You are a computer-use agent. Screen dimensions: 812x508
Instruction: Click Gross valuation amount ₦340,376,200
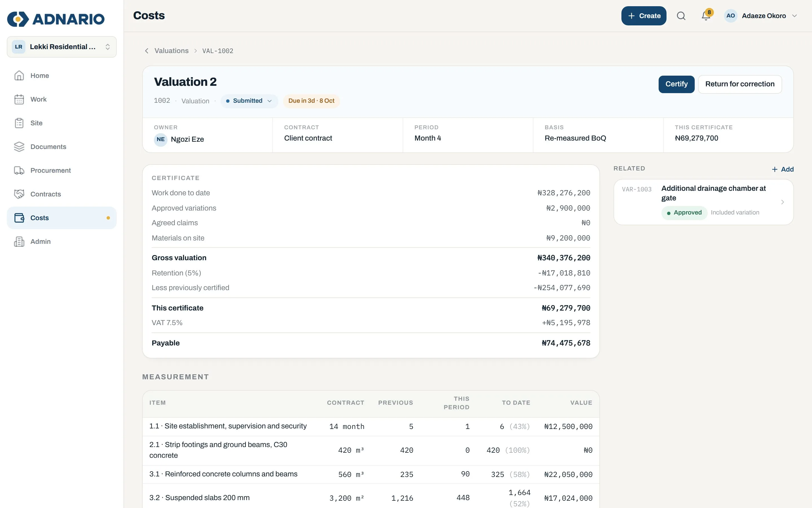(x=564, y=258)
